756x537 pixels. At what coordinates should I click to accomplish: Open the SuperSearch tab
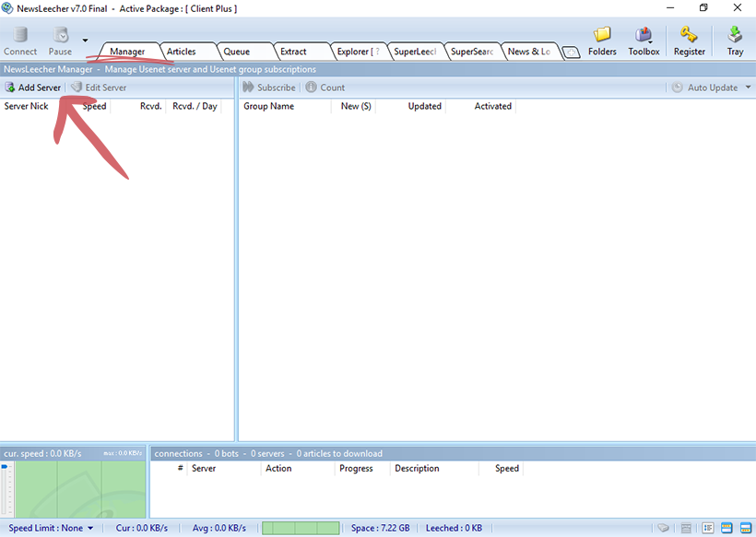[x=472, y=52]
